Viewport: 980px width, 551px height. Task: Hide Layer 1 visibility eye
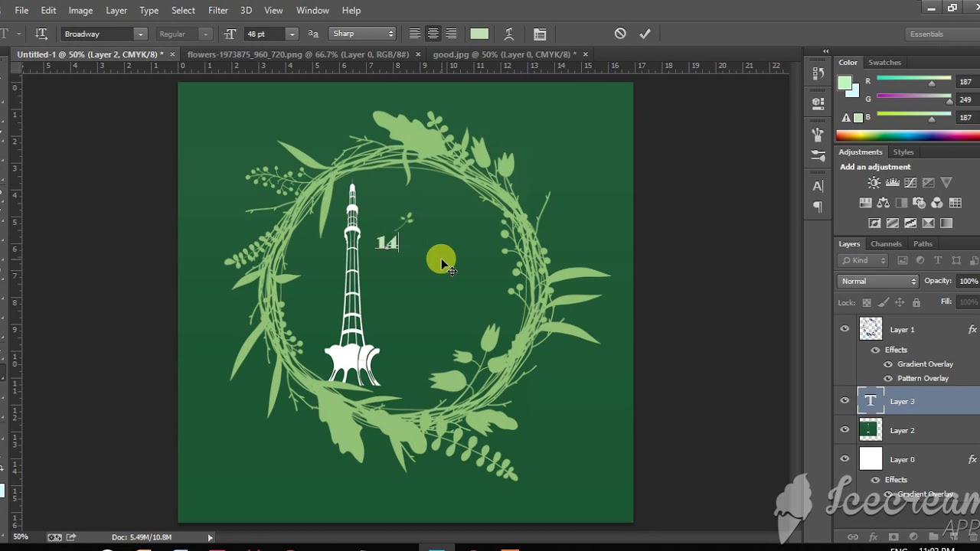point(844,329)
